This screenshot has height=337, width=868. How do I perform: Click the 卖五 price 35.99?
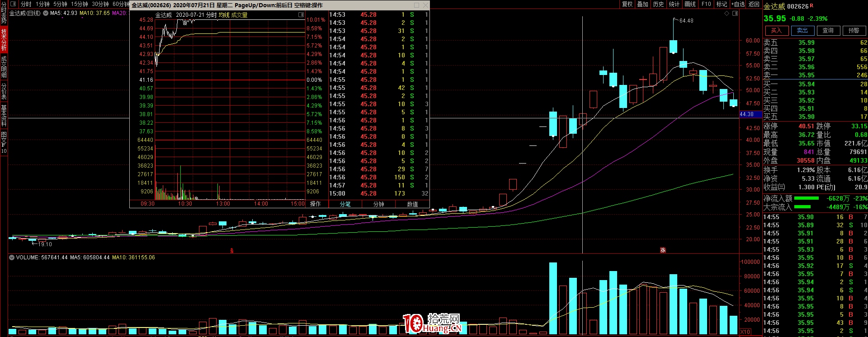tap(807, 43)
